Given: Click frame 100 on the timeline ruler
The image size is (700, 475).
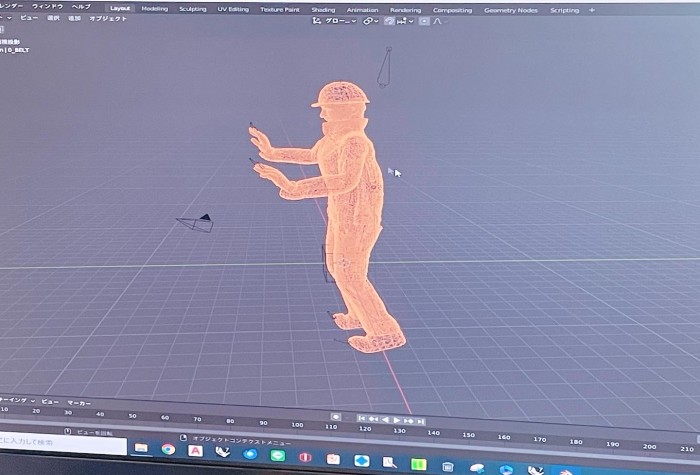Looking at the screenshot, I should (296, 425).
